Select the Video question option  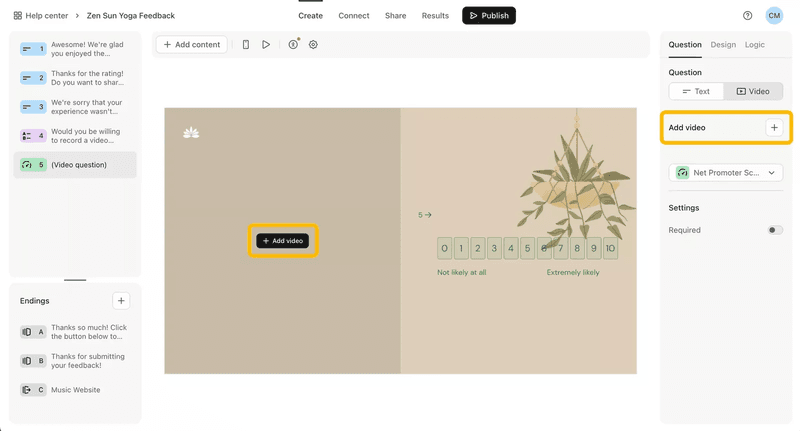[754, 91]
